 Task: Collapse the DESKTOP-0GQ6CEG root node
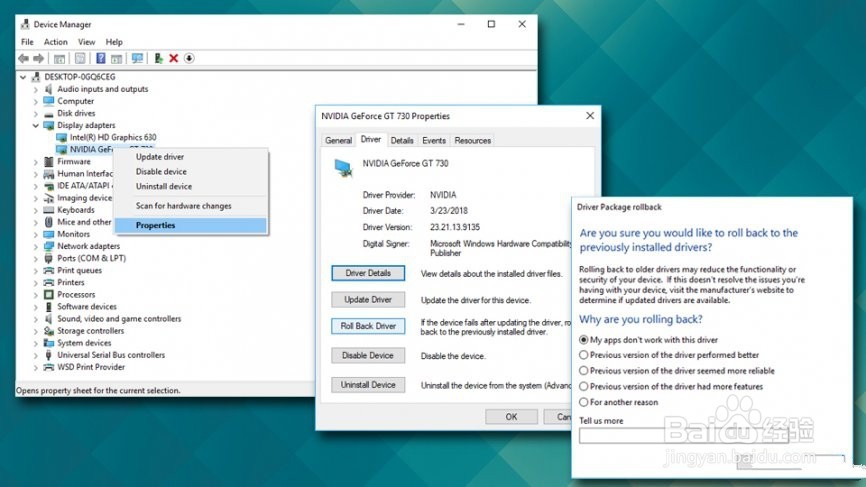point(23,77)
